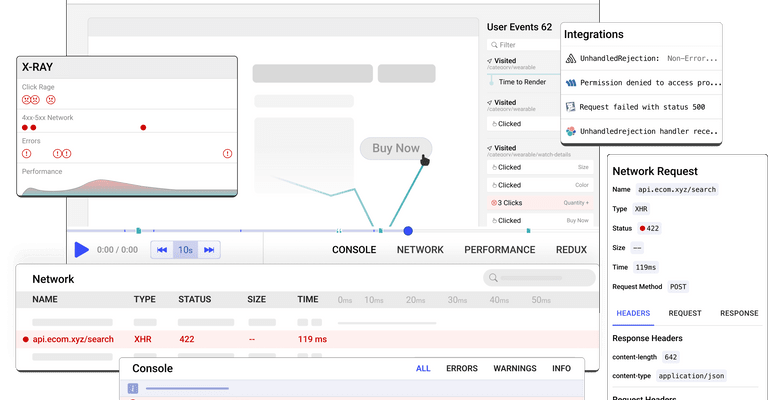Click the Sentry icon in Integrations
Image resolution: width=768 pixels, height=400 pixels.
coord(571,59)
